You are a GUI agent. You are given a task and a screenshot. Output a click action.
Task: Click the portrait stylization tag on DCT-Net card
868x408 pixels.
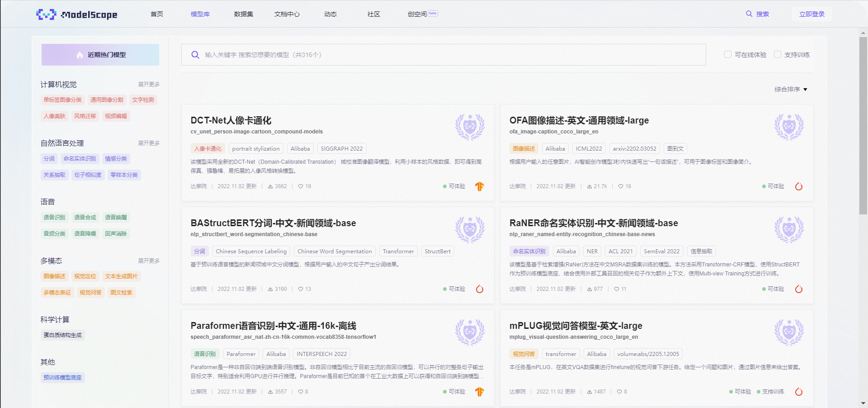coord(256,148)
